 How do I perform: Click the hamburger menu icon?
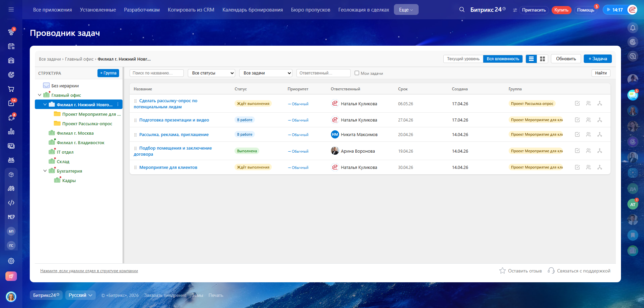coord(11,9)
